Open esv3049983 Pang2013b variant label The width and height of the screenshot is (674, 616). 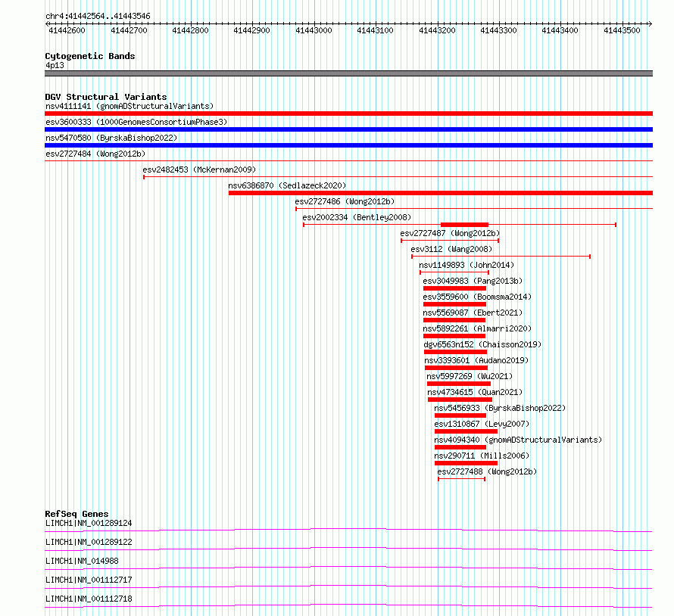pyautogui.click(x=473, y=281)
